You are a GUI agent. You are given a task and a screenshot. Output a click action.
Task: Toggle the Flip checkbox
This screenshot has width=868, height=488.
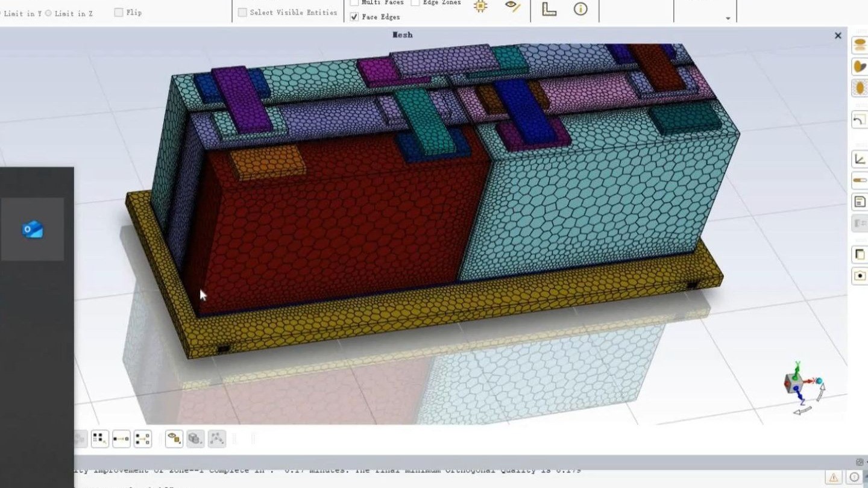pos(118,12)
